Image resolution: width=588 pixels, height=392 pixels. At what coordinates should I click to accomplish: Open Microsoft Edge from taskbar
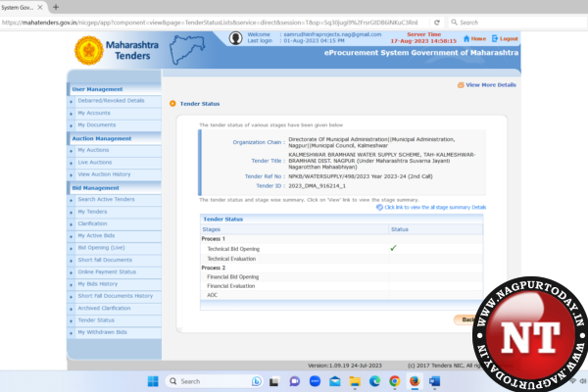pyautogui.click(x=374, y=381)
